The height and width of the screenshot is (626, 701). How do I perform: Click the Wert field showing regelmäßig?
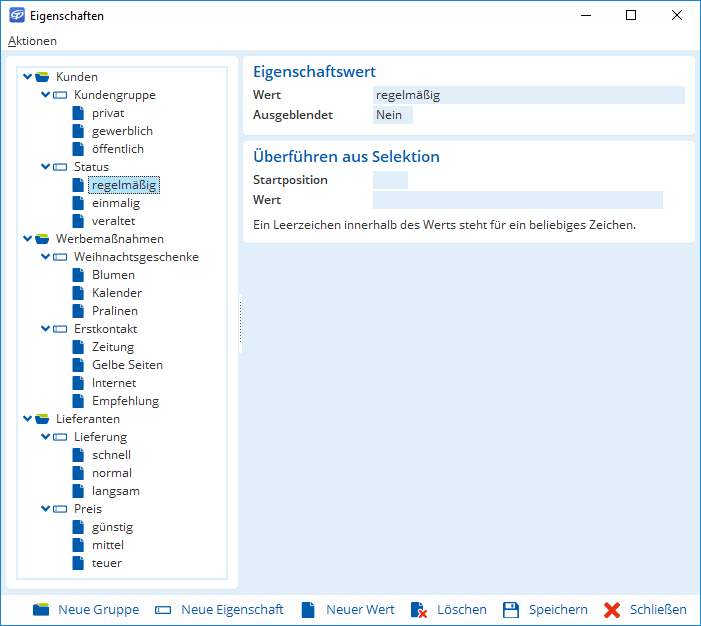pos(528,95)
